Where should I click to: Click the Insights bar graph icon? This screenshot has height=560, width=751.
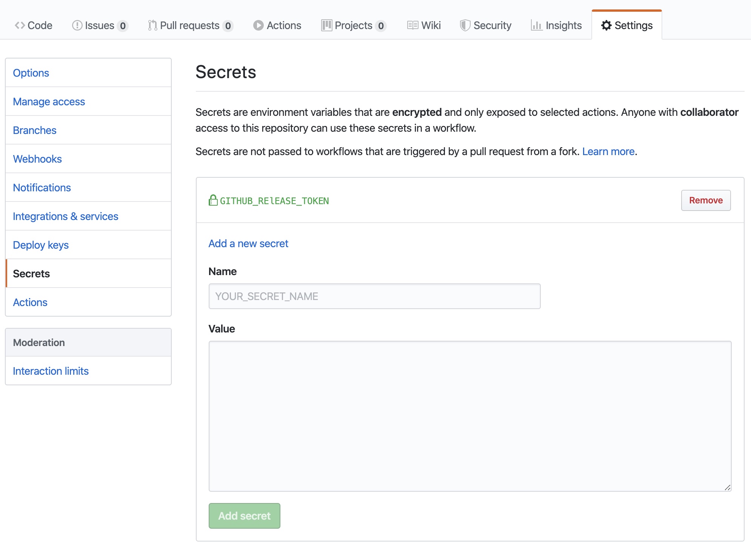(x=536, y=25)
